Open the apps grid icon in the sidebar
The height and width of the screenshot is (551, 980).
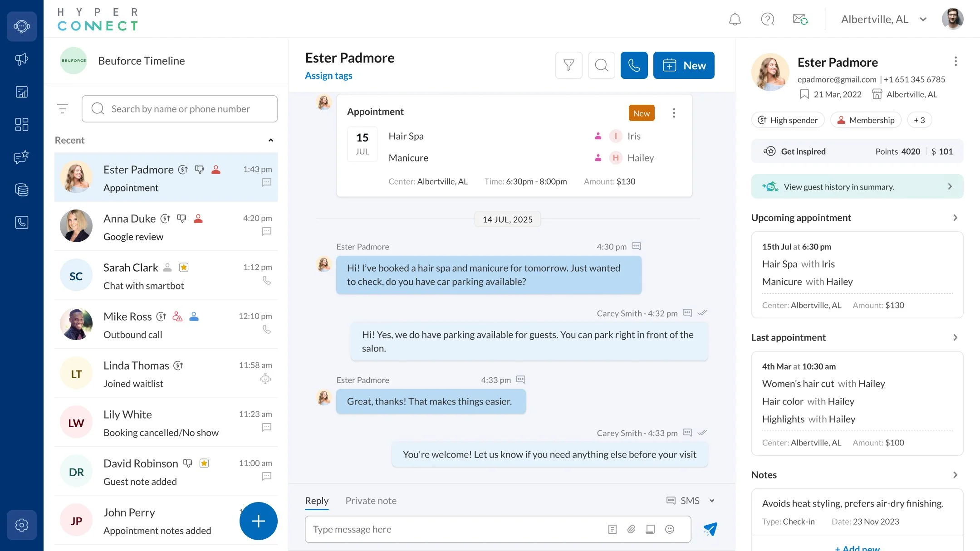21,124
